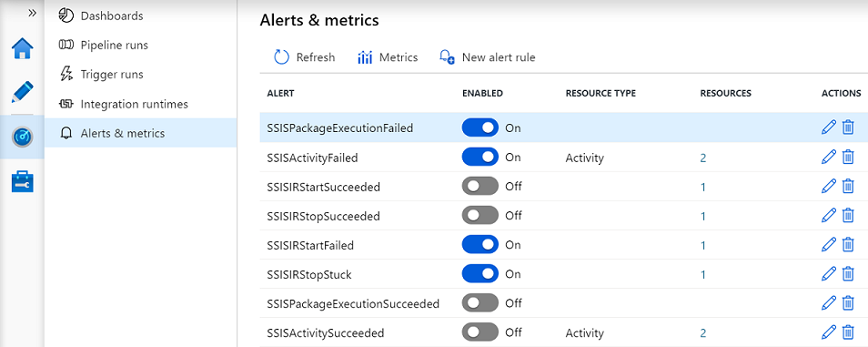868x347 pixels.
Task: Delete the SSISActivityFailed alert
Action: pyautogui.click(x=847, y=157)
